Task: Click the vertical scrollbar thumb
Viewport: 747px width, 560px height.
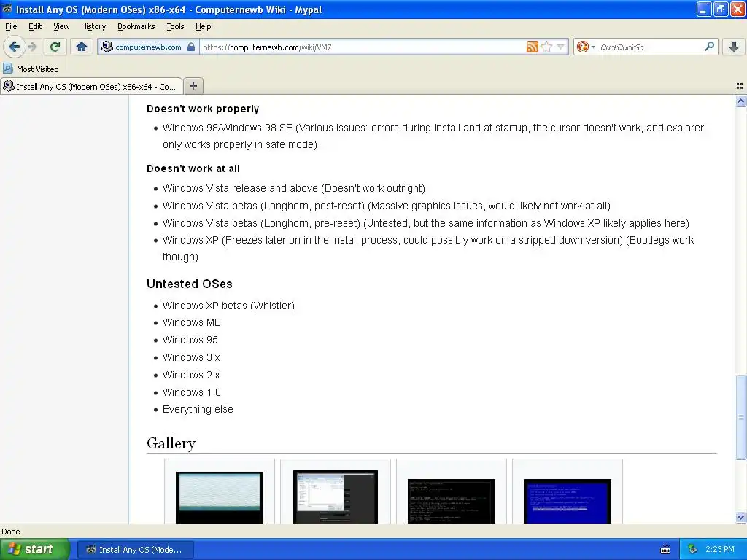Action: pyautogui.click(x=740, y=418)
